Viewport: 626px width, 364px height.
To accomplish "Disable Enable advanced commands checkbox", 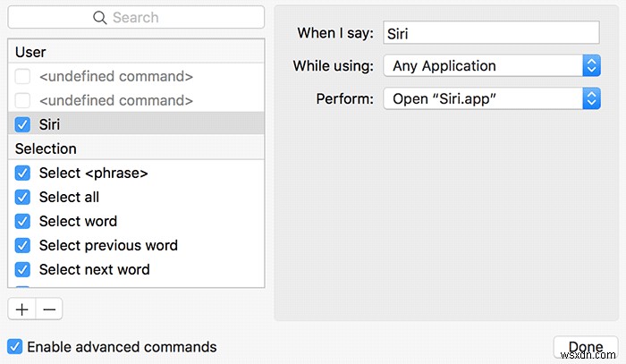I will point(15,347).
